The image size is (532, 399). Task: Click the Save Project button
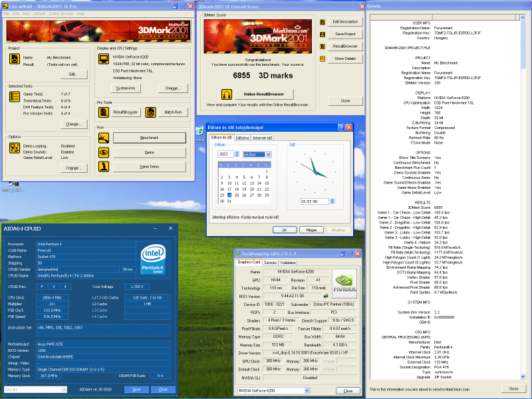coord(345,34)
